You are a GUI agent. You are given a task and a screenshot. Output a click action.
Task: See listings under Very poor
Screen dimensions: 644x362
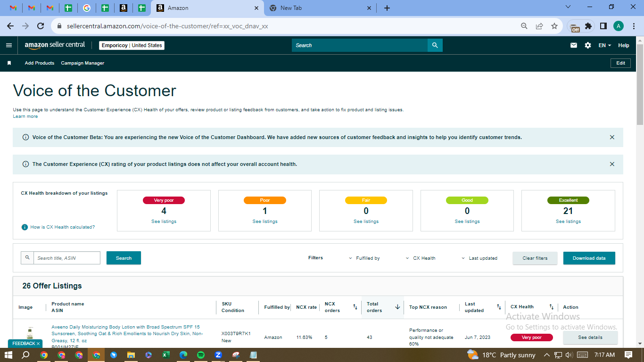point(164,222)
